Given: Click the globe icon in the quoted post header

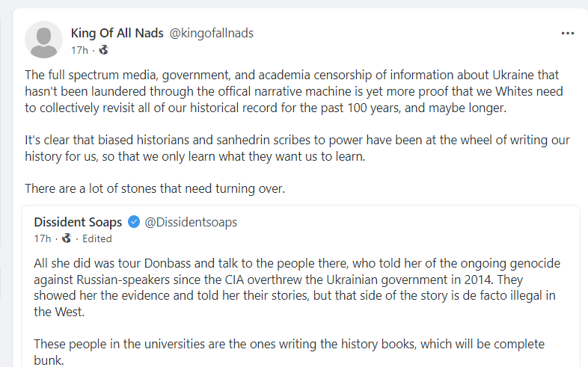Looking at the screenshot, I should click(x=67, y=238).
